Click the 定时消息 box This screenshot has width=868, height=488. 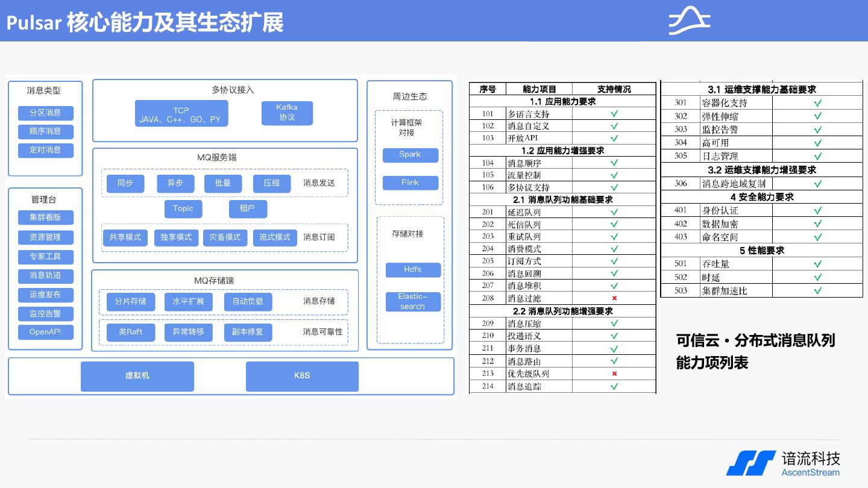(45, 150)
